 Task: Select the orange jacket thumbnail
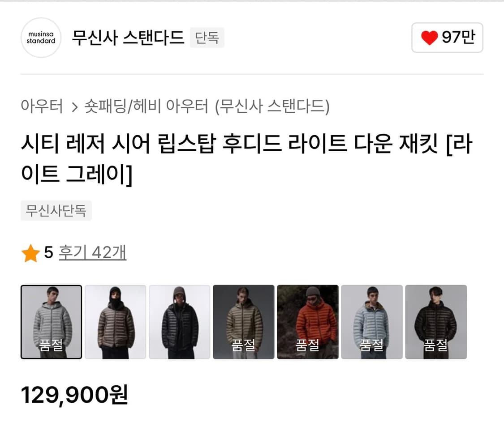point(308,322)
